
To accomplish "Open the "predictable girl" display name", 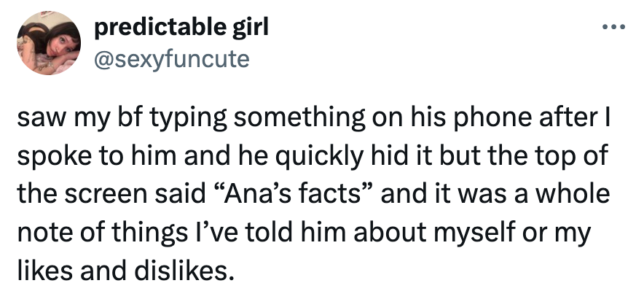I will [181, 29].
